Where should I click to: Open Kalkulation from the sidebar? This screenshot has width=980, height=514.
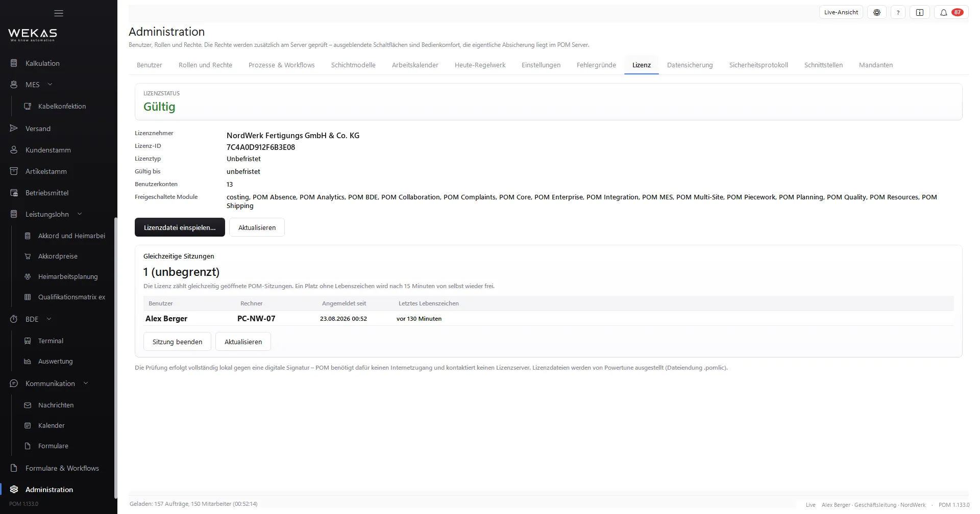[x=43, y=63]
